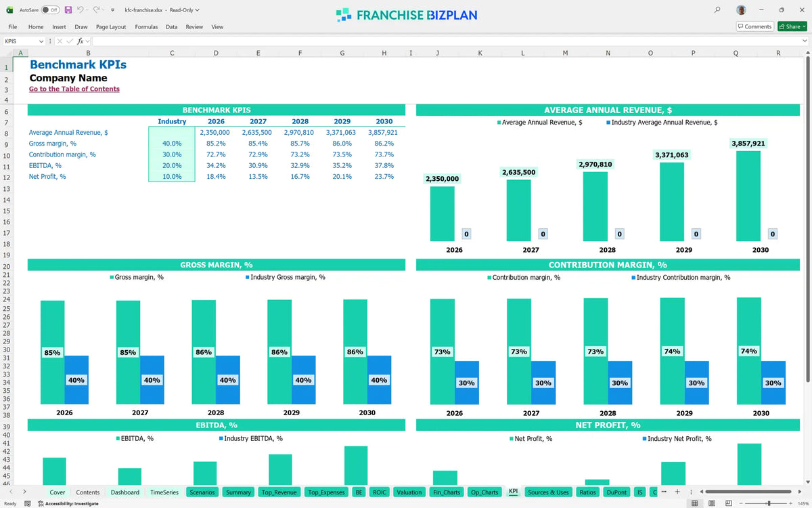
Task: Open the File menu
Action: 13,27
